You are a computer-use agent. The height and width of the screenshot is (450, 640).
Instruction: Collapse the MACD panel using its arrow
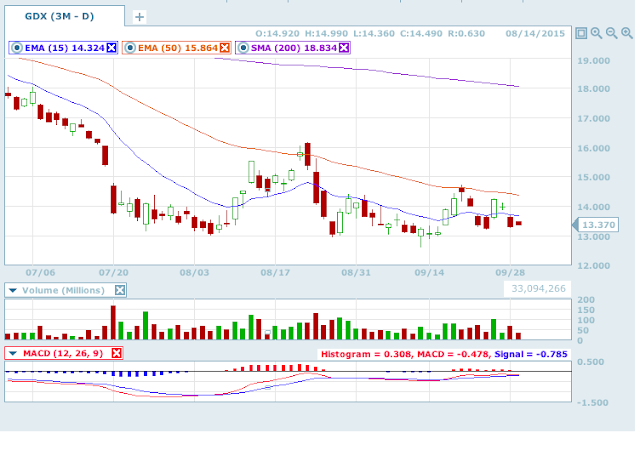click(13, 353)
